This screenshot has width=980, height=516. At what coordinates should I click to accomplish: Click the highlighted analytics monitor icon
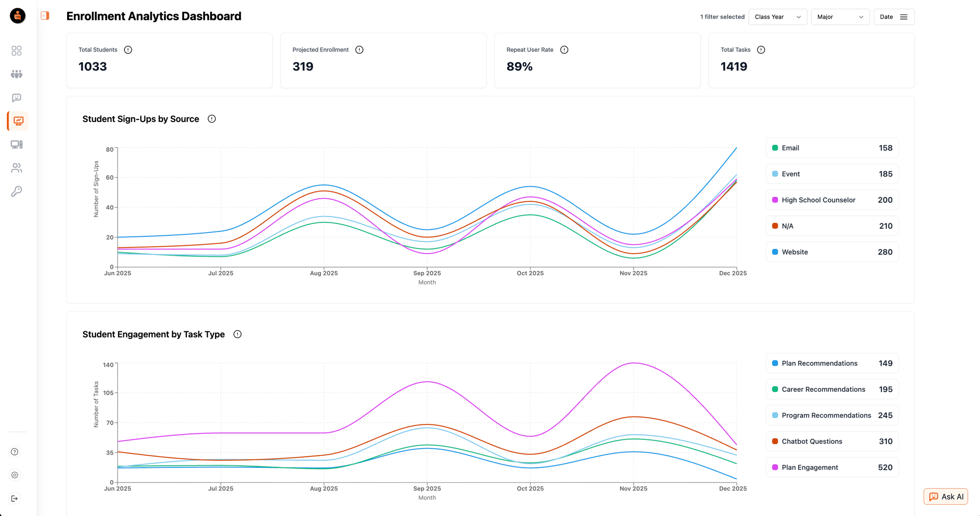[17, 121]
